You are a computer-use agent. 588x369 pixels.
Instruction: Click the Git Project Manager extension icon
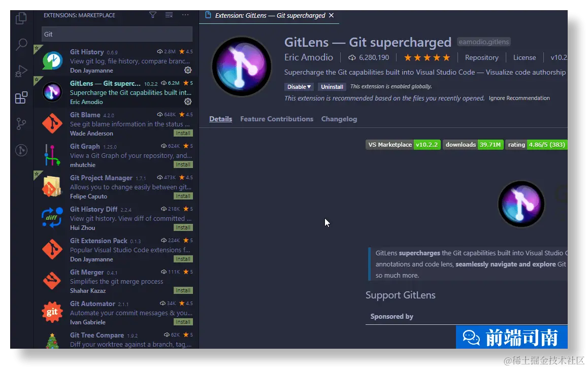(52, 186)
